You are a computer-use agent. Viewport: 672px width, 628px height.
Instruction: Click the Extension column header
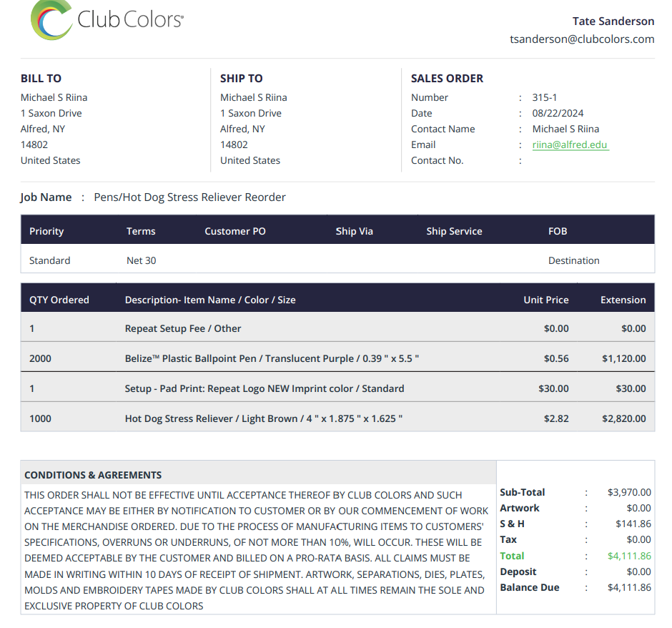pyautogui.click(x=623, y=300)
